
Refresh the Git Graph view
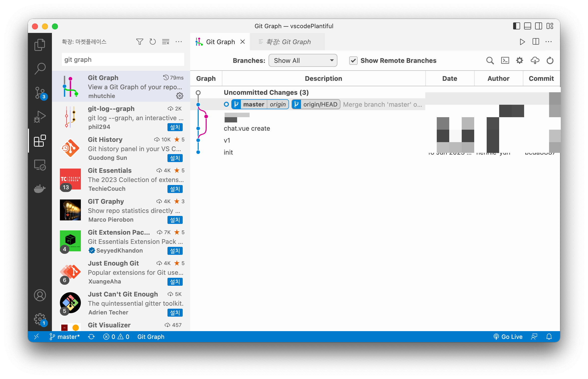550,61
